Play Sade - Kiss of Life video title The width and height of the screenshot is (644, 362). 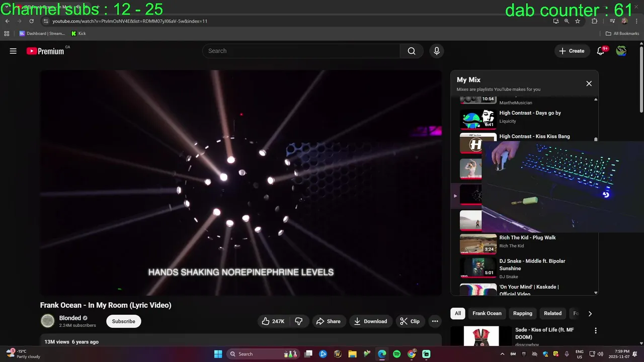coord(544,333)
